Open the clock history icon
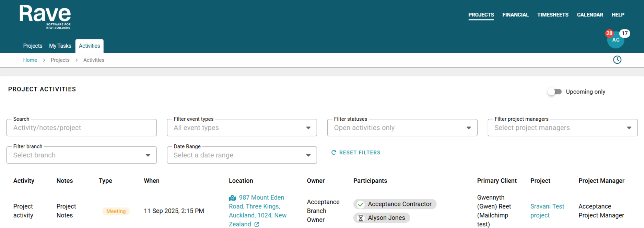644x228 pixels. (617, 60)
